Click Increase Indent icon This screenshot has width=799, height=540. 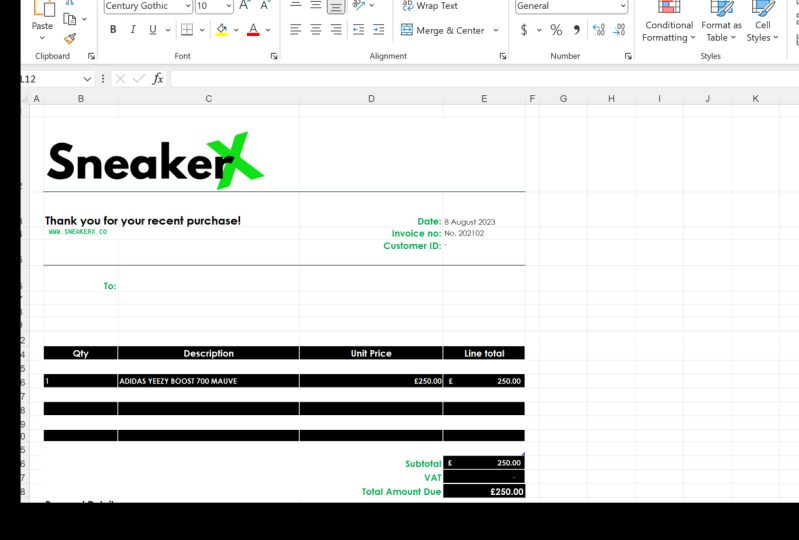379,30
